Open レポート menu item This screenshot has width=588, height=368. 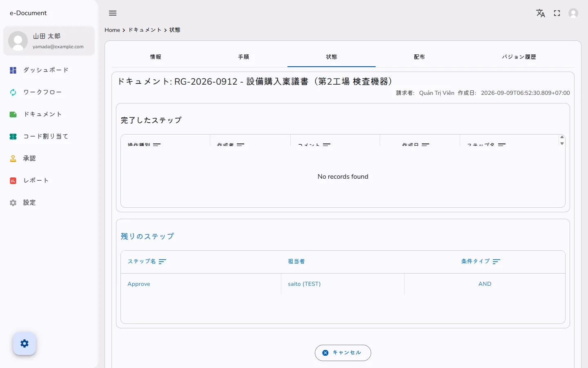coord(49,181)
